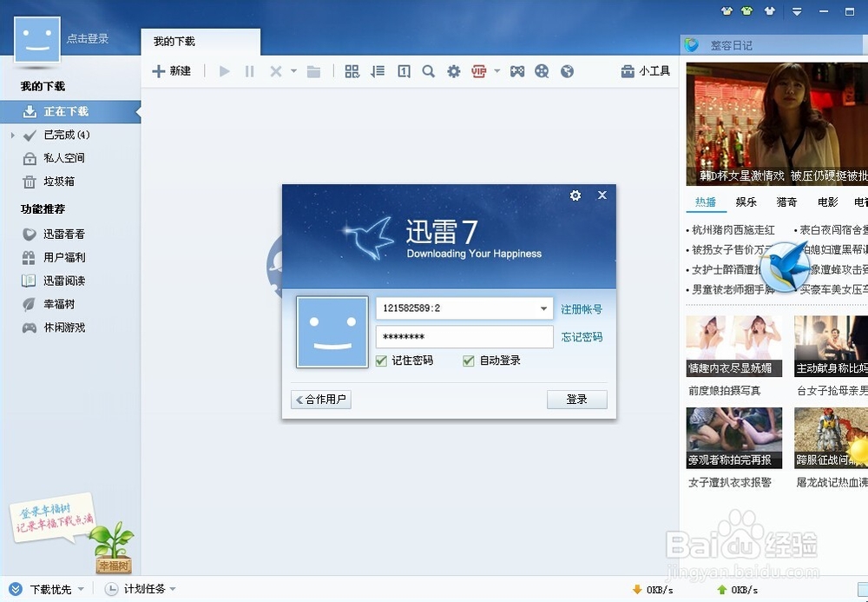Click the green shirt skin icon

[746, 11]
